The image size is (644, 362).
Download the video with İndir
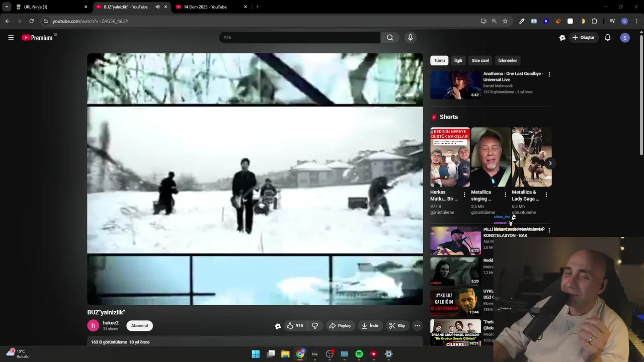370,326
